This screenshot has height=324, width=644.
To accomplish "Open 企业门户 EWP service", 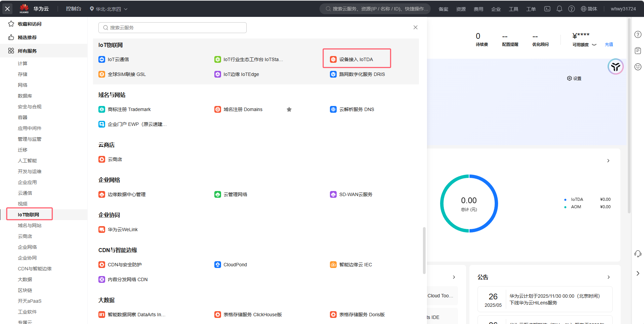I will click(x=132, y=124).
